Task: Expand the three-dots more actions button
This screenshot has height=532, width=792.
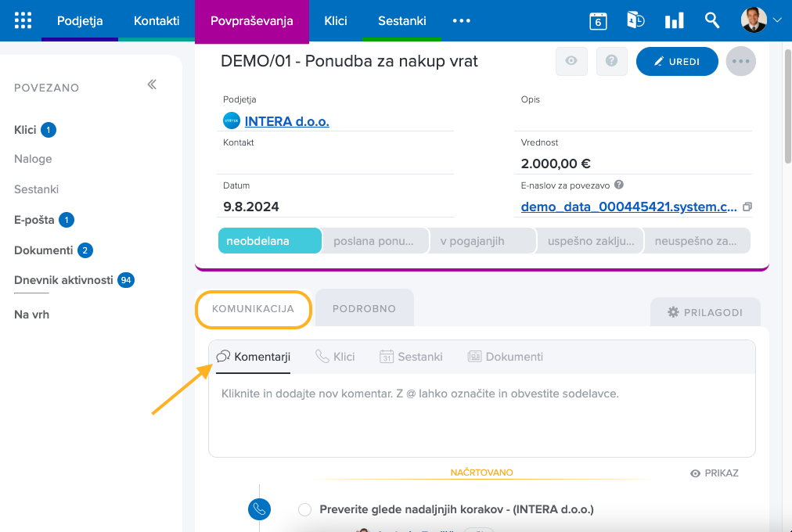Action: pyautogui.click(x=740, y=61)
